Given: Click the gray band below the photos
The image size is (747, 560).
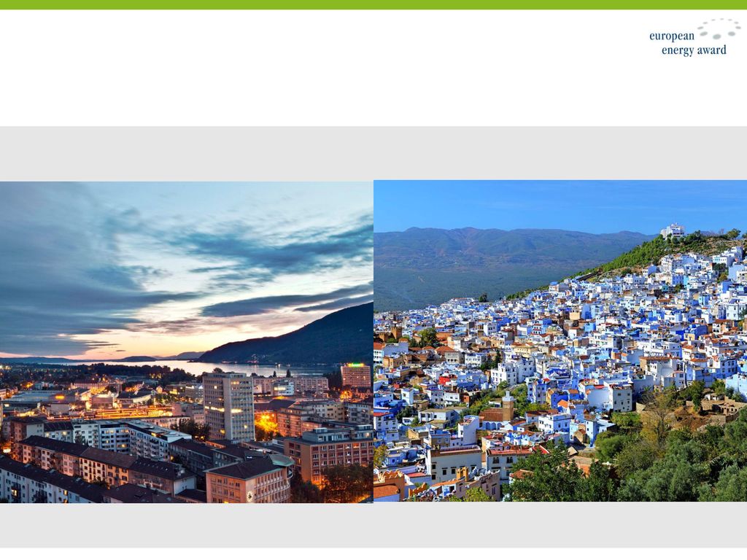Looking at the screenshot, I should 373,525.
